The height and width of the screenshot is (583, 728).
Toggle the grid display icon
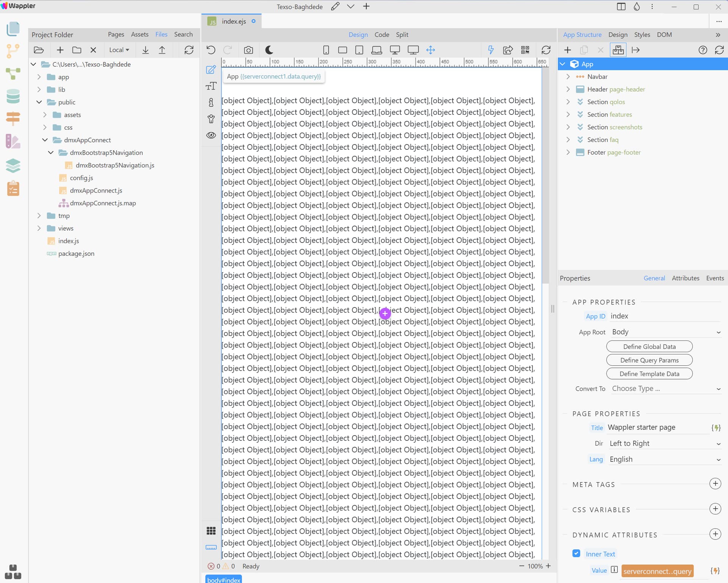click(211, 531)
